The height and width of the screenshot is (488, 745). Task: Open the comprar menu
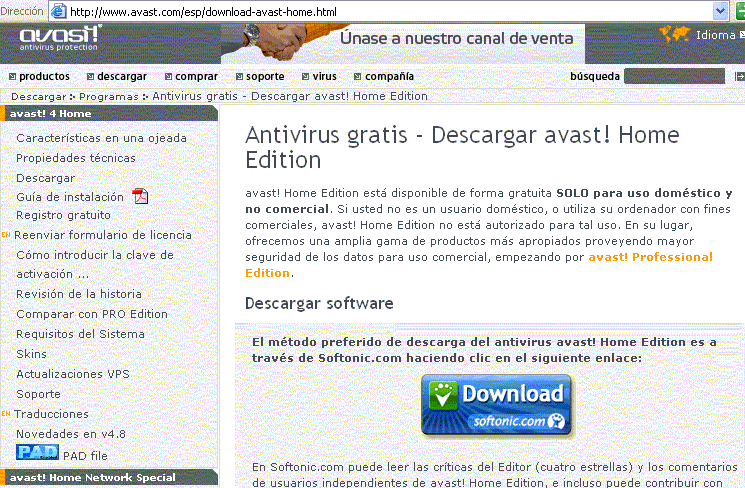191,77
